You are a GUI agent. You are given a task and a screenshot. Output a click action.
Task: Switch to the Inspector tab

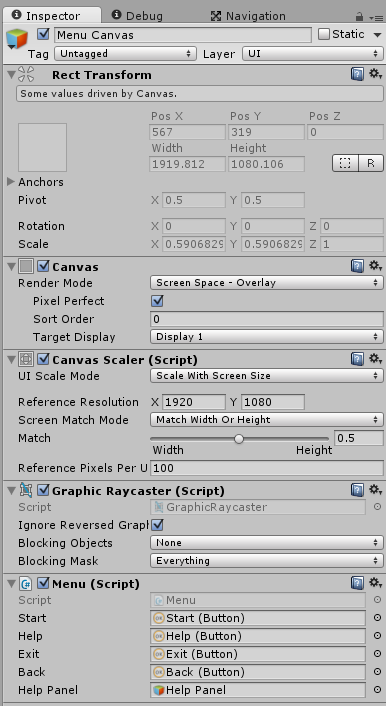51,16
